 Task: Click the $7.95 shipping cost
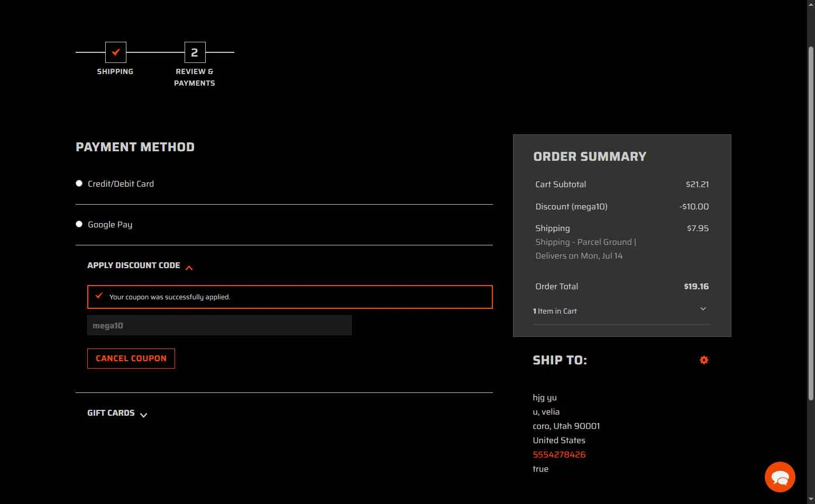698,228
